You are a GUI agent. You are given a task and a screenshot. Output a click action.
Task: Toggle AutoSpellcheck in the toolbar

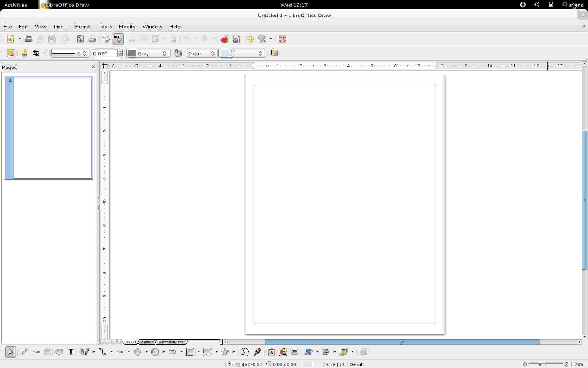[x=118, y=39]
